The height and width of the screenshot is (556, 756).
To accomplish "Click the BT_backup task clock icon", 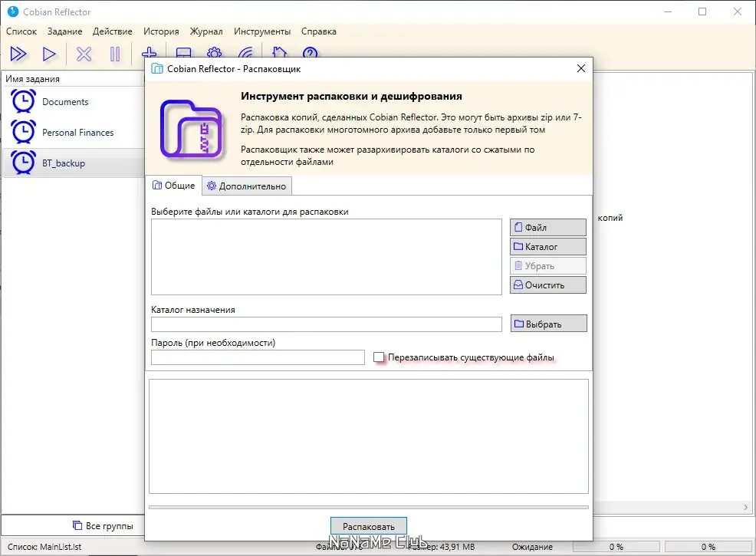I will click(23, 163).
